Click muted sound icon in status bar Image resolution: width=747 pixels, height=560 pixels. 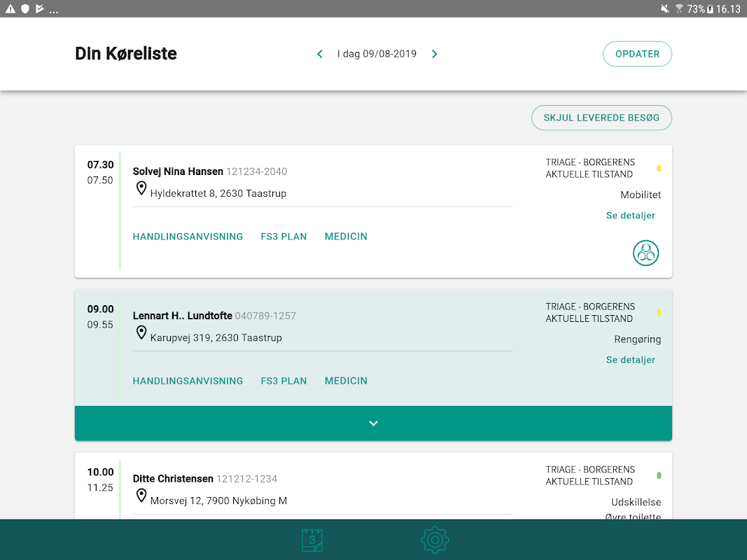(664, 8)
